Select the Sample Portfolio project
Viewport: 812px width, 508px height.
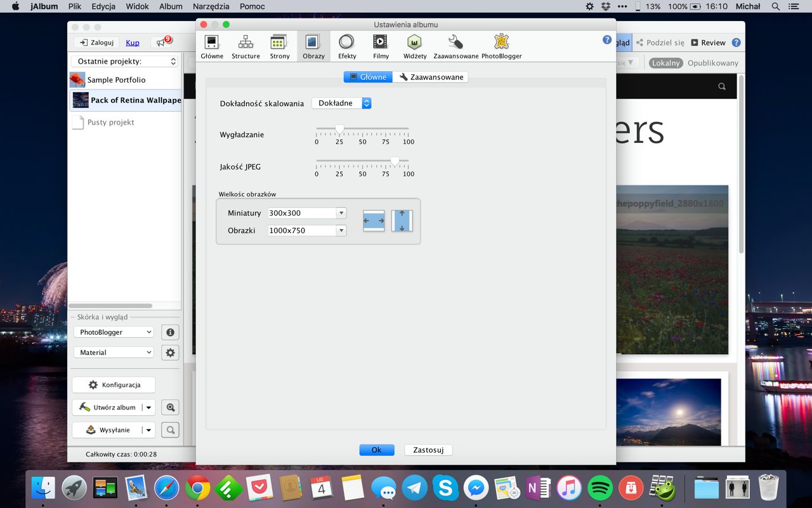pyautogui.click(x=126, y=80)
